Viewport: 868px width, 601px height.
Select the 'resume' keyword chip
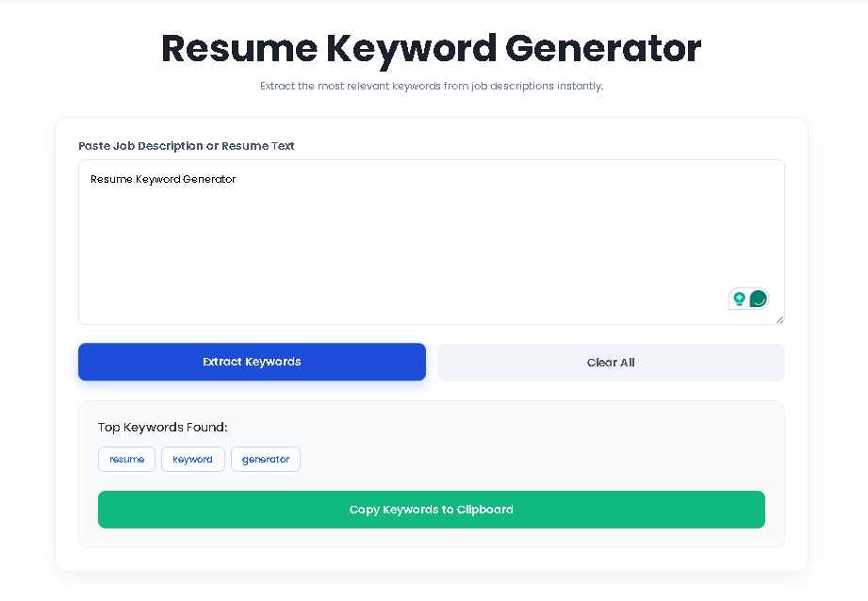(126, 459)
